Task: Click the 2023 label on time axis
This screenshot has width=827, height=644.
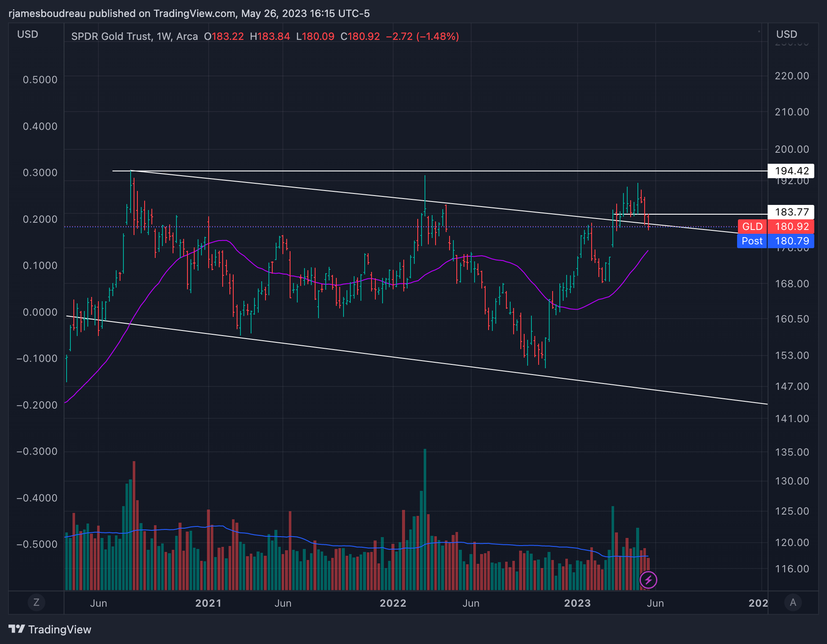Action: click(x=577, y=603)
